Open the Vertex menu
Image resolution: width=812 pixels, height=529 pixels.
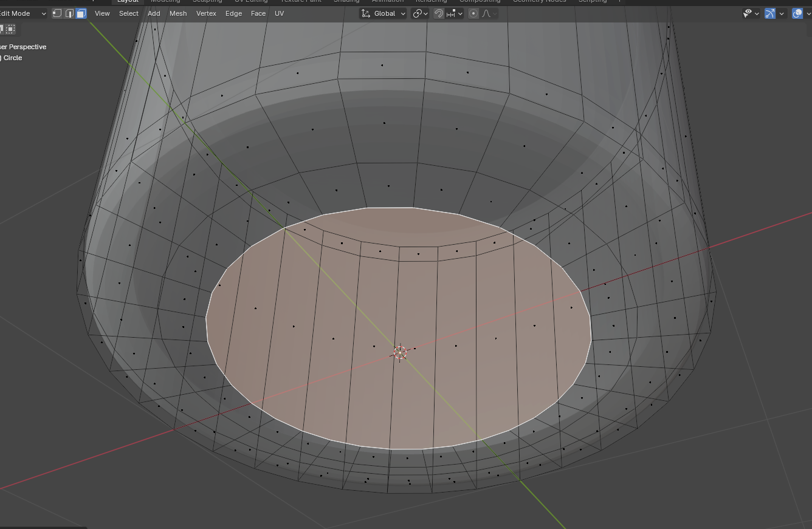pyautogui.click(x=206, y=13)
